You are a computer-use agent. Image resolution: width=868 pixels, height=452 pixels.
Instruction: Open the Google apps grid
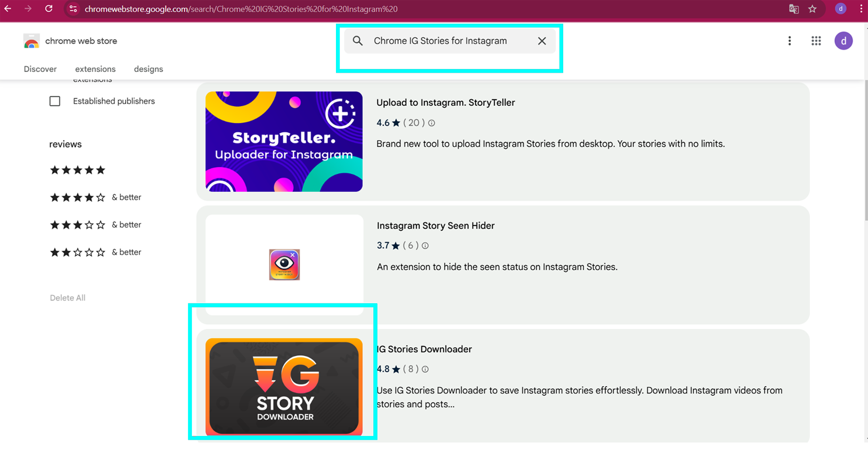tap(816, 41)
